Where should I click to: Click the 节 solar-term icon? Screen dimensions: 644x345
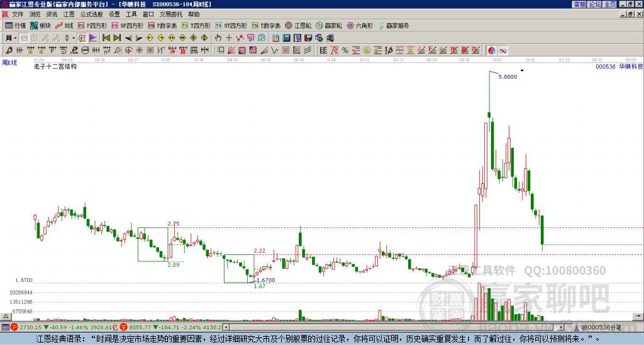coord(250,38)
